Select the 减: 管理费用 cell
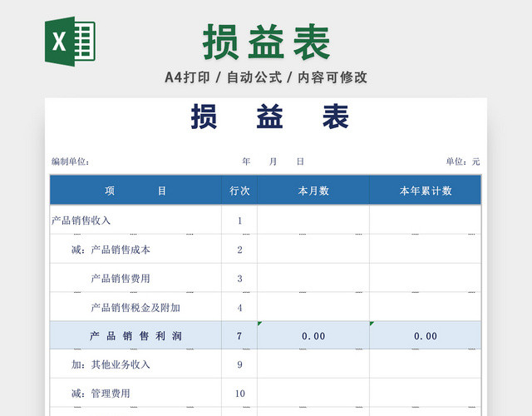 click(x=135, y=393)
